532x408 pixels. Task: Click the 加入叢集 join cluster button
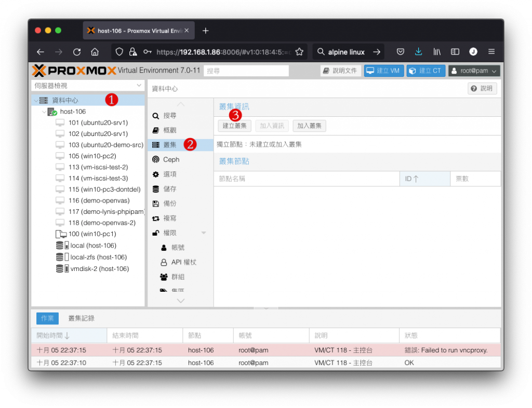coord(309,126)
